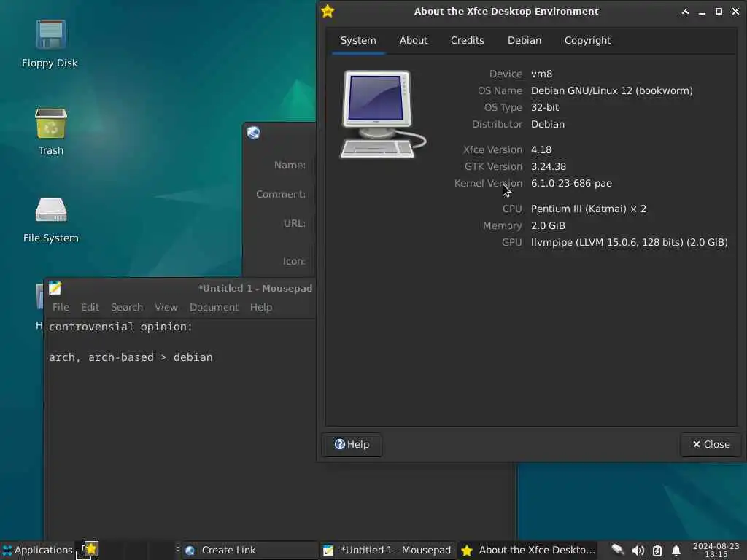This screenshot has height=560, width=747.
Task: Click the globe icon in Create Link window
Action: click(x=253, y=133)
